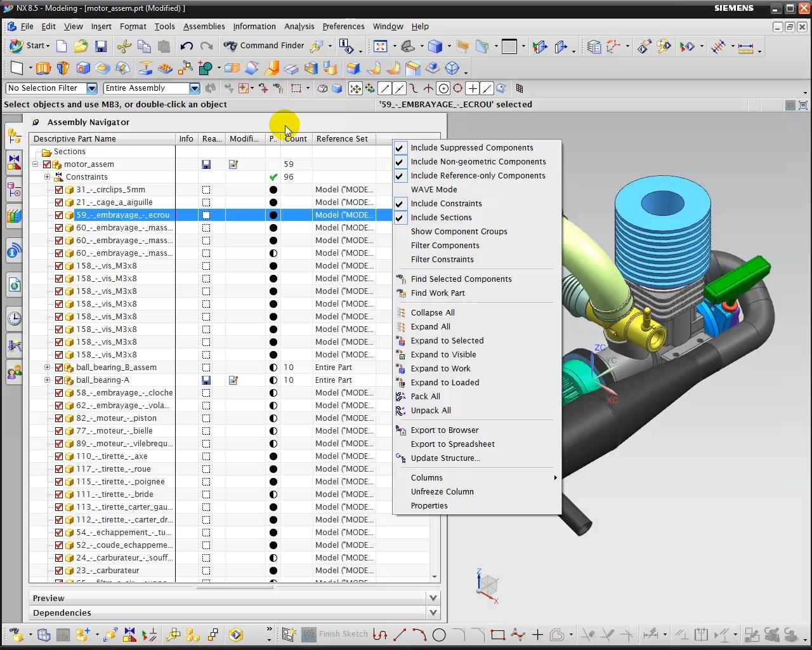
Task: Open the No Selection Filter dropdown
Action: (92, 88)
